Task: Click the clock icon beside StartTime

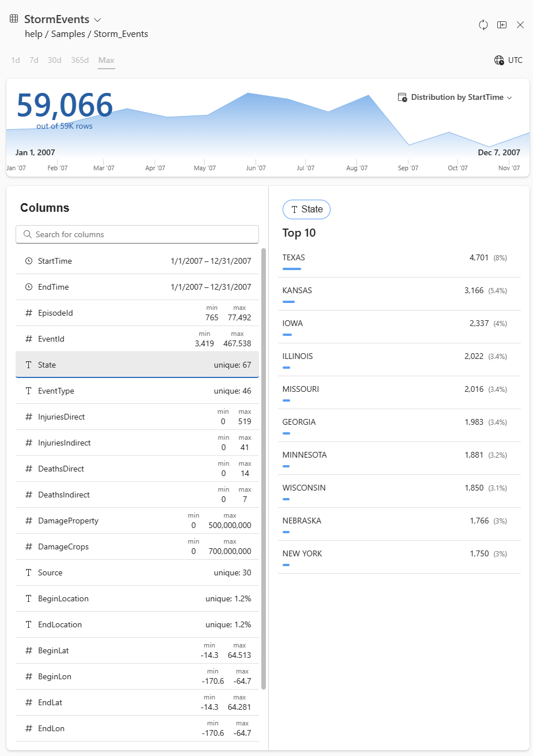Action: pyautogui.click(x=29, y=261)
